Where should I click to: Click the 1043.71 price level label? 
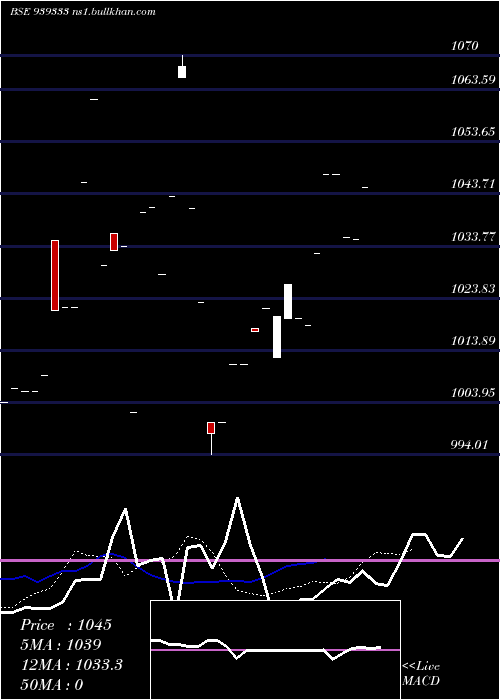coord(473,183)
